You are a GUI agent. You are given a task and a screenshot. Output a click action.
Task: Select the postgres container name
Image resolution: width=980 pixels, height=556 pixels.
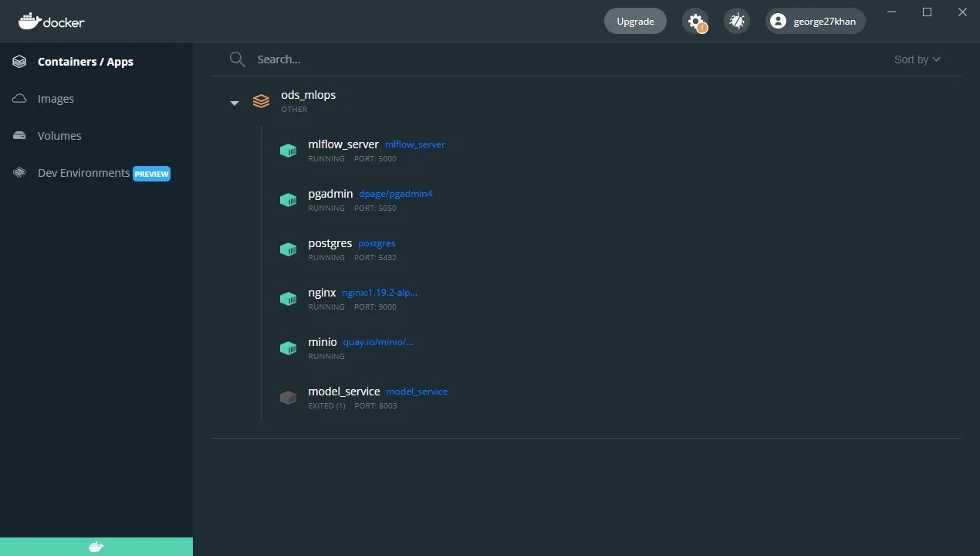pos(330,243)
